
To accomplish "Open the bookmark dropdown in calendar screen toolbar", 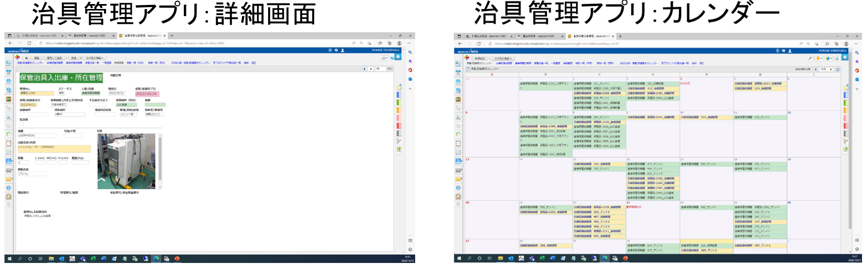I will click(x=819, y=59).
